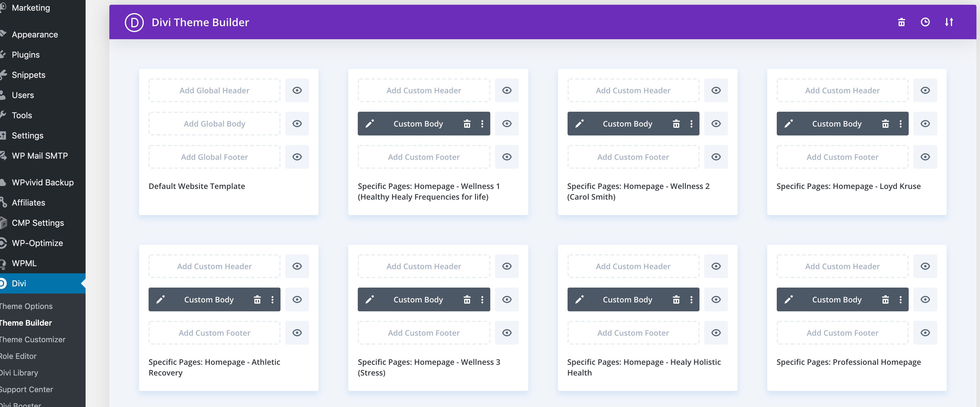Open WPvivid Backup in the sidebar
The width and height of the screenshot is (980, 407).
click(42, 182)
